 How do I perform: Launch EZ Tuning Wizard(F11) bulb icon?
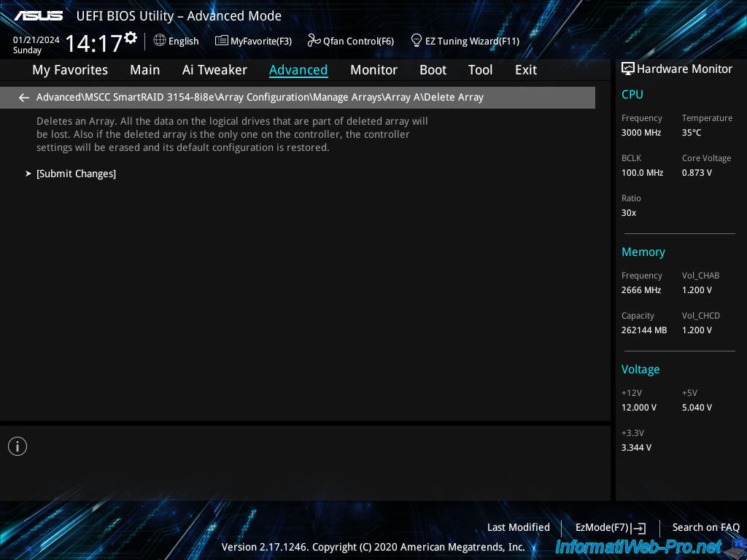pyautogui.click(x=417, y=40)
